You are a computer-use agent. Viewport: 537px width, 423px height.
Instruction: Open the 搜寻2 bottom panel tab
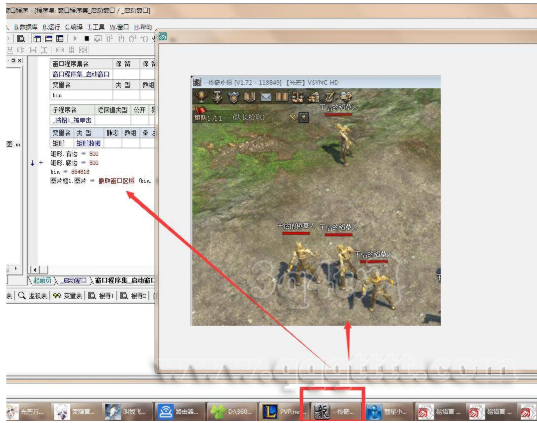point(133,295)
